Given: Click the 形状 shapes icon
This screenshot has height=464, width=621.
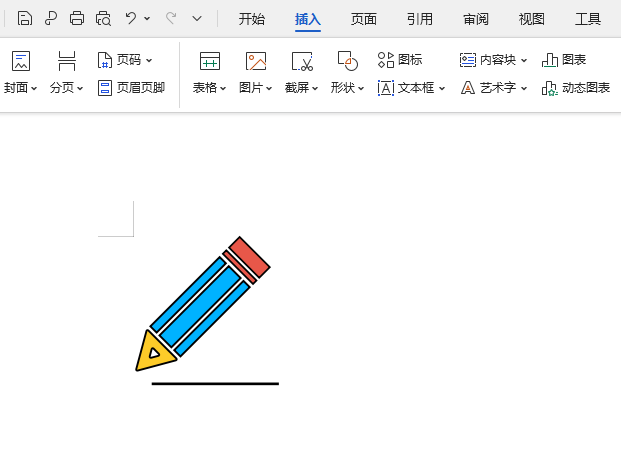Looking at the screenshot, I should [348, 61].
